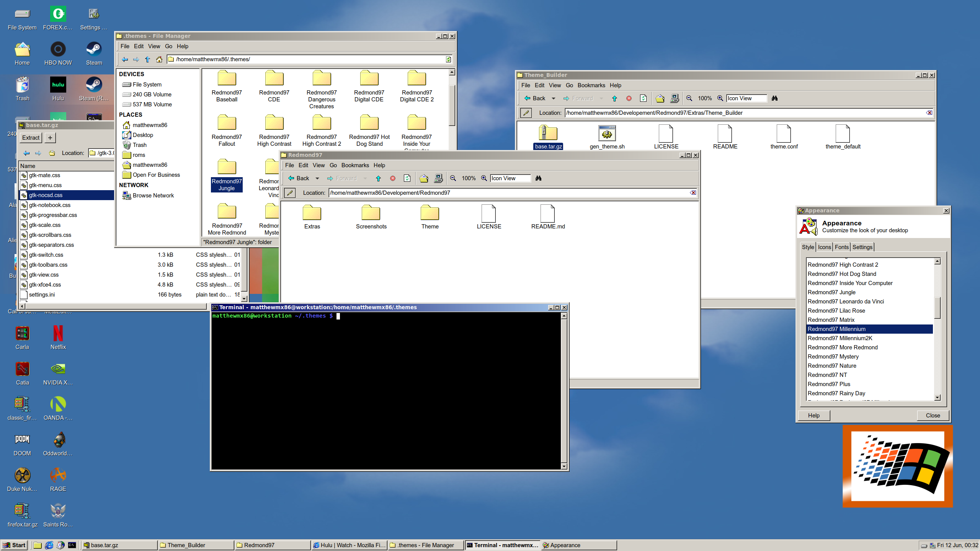The image size is (980, 551).
Task: Select gen_theme.sh script file
Action: pyautogui.click(x=607, y=137)
